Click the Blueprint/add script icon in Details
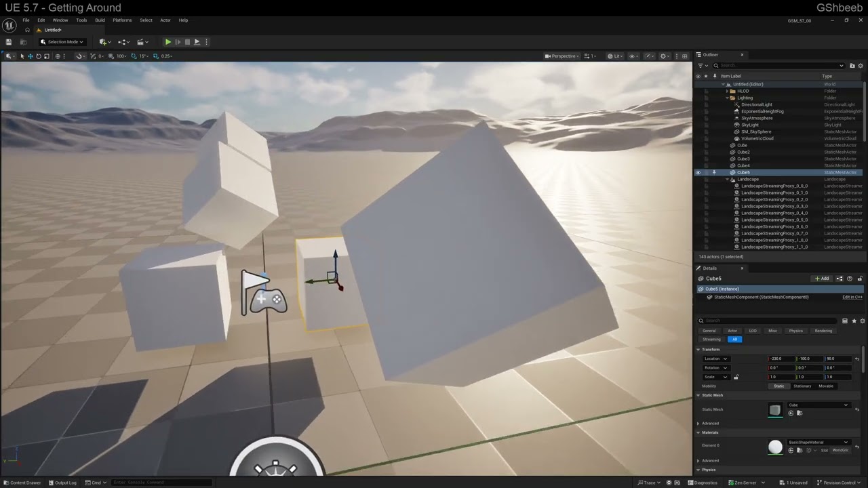This screenshot has height=488, width=868. 840,279
